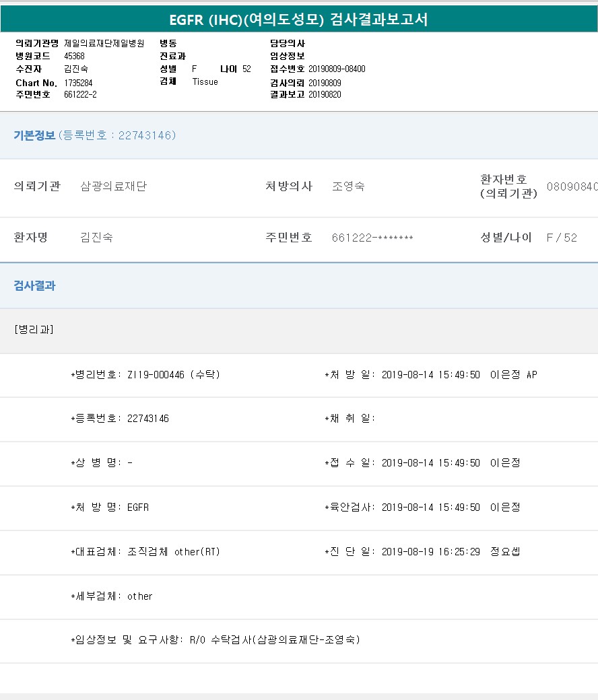The image size is (598, 700).
Task: Click the EGFR (IHC) 검사결과보고서 title bar
Action: (298, 20)
